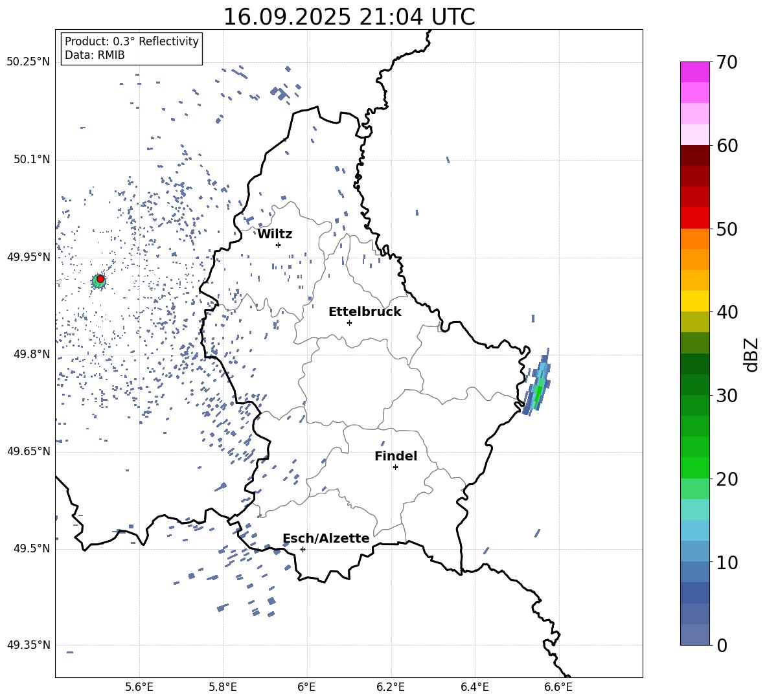Click the Ettelbruck city label
767x700 pixels.
click(365, 312)
